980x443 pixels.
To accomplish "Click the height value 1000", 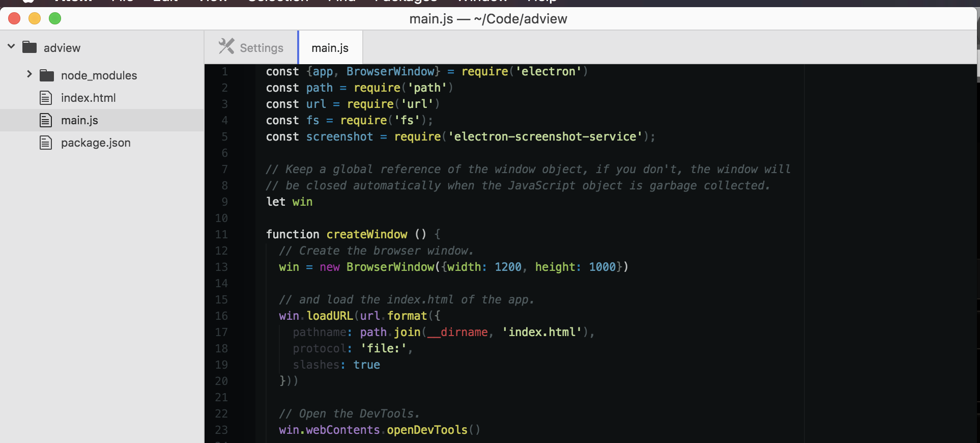I will 602,267.
